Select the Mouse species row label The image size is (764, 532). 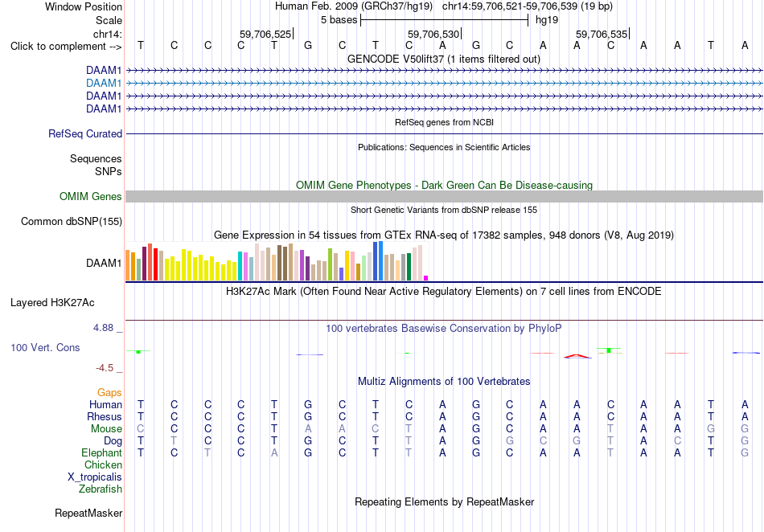pos(106,429)
